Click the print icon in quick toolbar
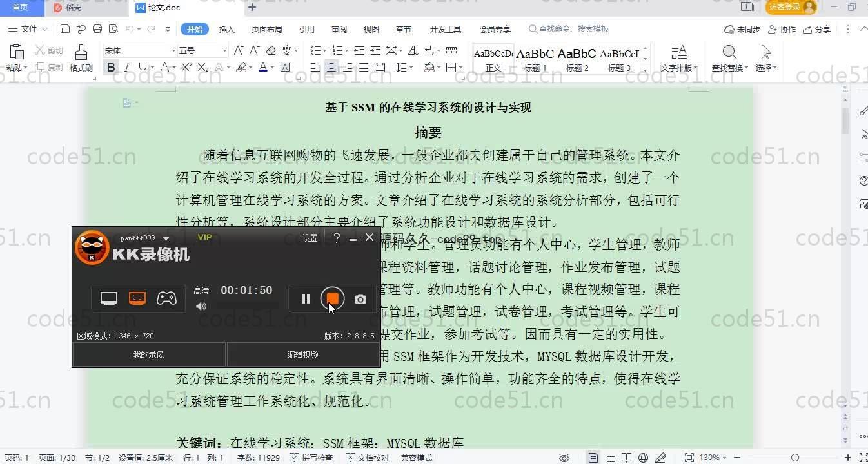This screenshot has width=868, height=464. (x=97, y=29)
